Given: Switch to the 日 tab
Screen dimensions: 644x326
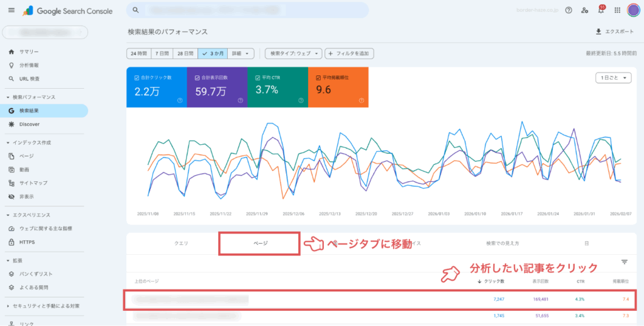Looking at the screenshot, I should [587, 244].
